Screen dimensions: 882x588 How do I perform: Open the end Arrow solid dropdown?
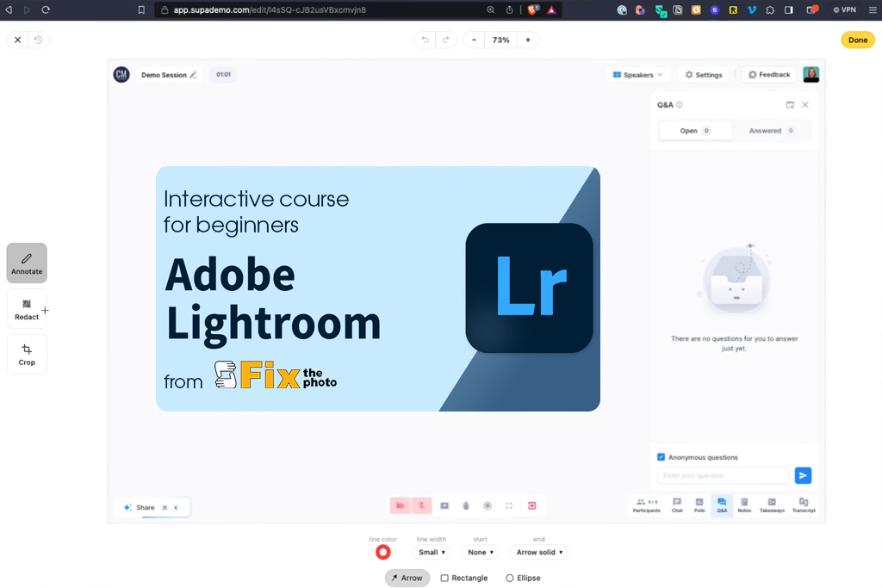pyautogui.click(x=539, y=552)
